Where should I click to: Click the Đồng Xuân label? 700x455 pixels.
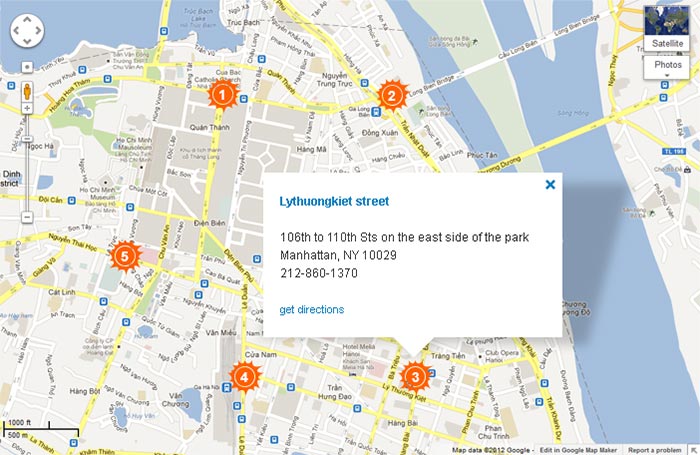[379, 133]
